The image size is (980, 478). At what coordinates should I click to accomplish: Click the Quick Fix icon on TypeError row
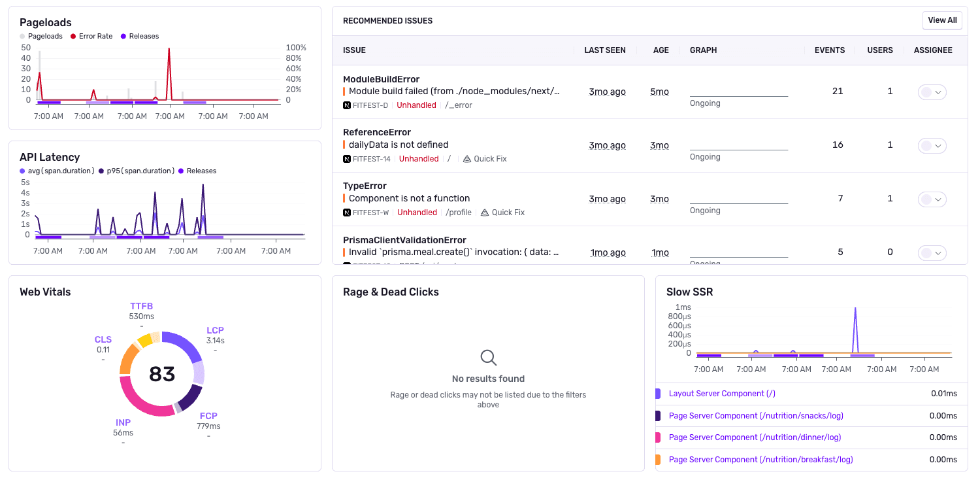[485, 212]
